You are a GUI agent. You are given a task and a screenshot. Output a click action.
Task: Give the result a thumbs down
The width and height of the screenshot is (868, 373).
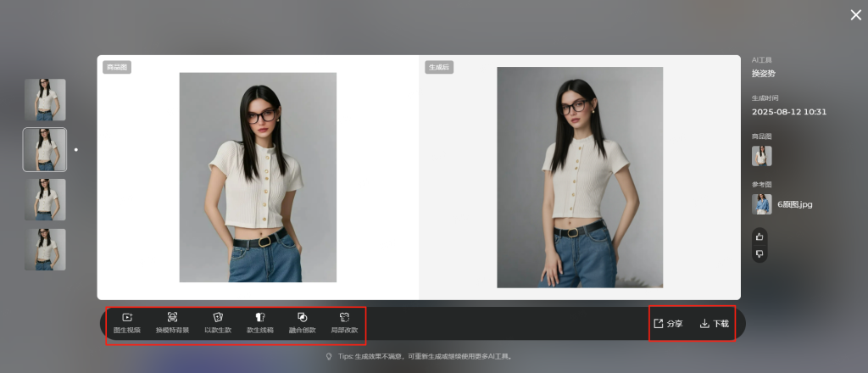[759, 254]
